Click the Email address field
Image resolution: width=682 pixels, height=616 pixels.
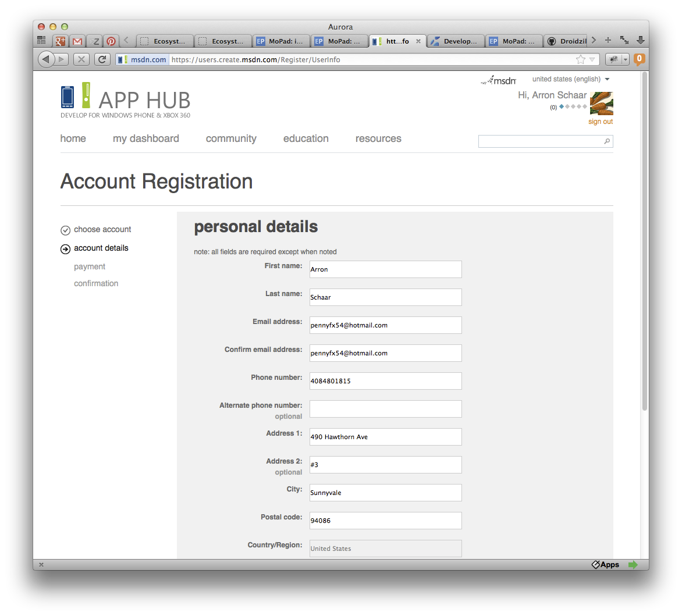(385, 325)
